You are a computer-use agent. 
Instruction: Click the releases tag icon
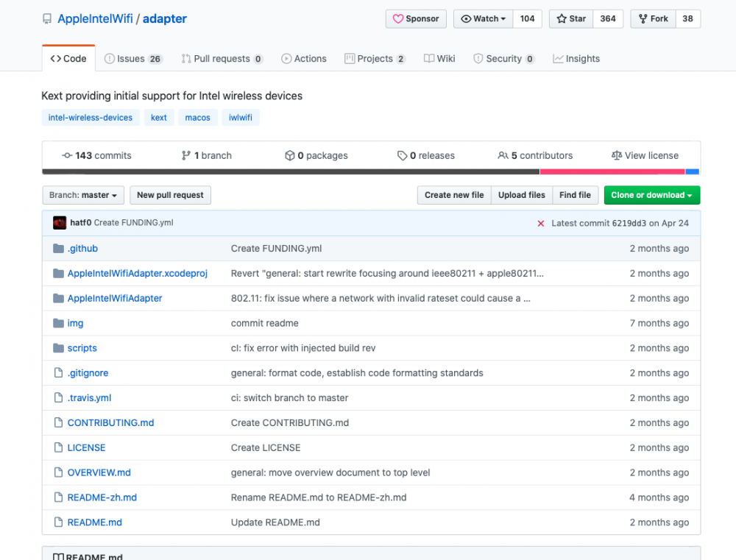point(403,155)
